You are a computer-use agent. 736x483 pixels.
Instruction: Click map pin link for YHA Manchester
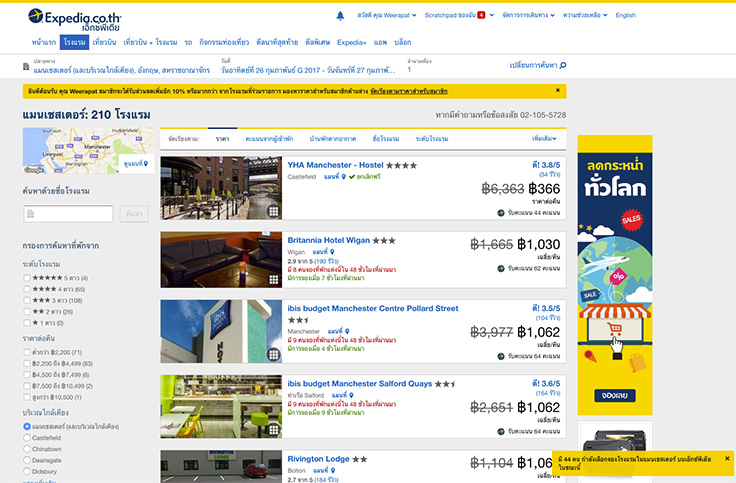(x=335, y=176)
